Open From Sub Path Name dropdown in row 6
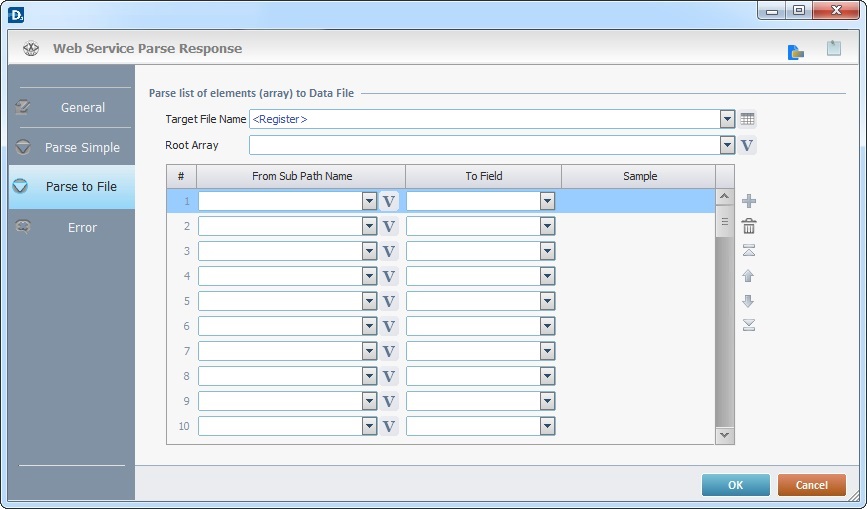This screenshot has height=509, width=867. tap(369, 326)
